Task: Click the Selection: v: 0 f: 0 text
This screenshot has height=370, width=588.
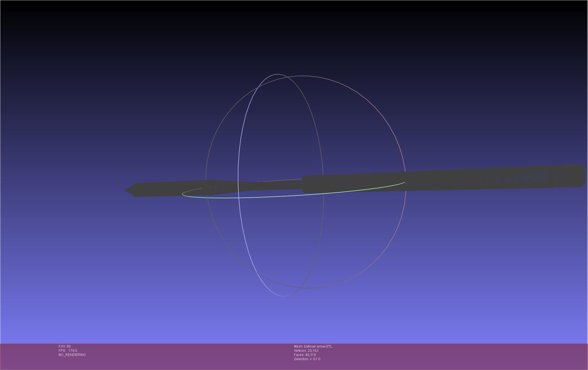Action: pyautogui.click(x=307, y=359)
